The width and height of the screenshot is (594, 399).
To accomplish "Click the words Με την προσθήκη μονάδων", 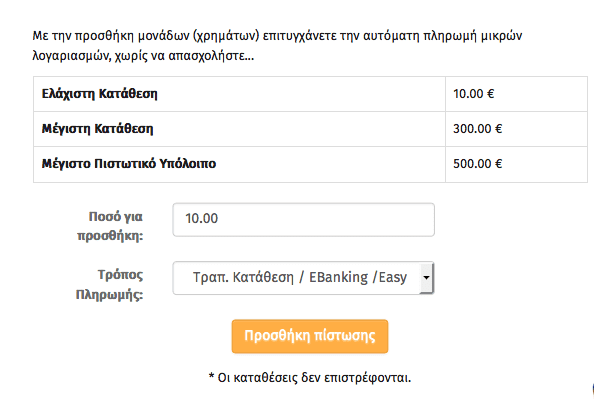I will [x=111, y=36].
